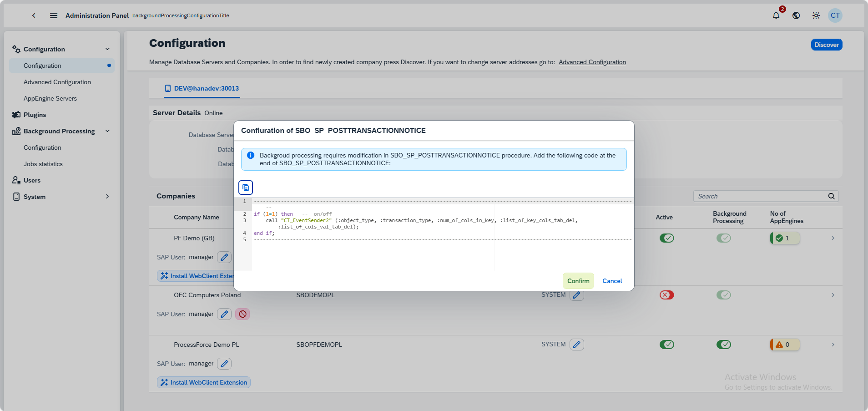Enable Active for OEC Computers Poland

pos(666,294)
